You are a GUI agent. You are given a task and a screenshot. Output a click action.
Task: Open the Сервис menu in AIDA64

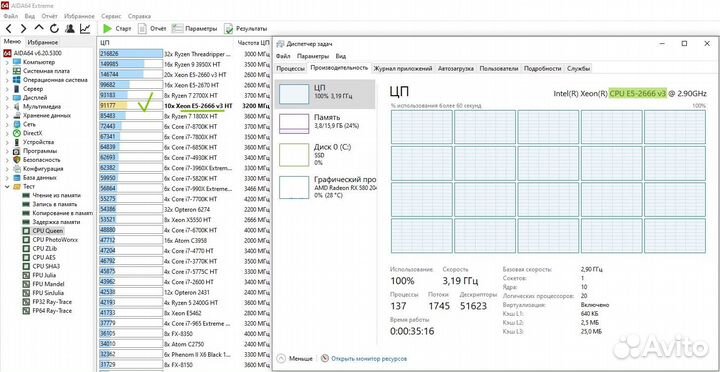112,16
